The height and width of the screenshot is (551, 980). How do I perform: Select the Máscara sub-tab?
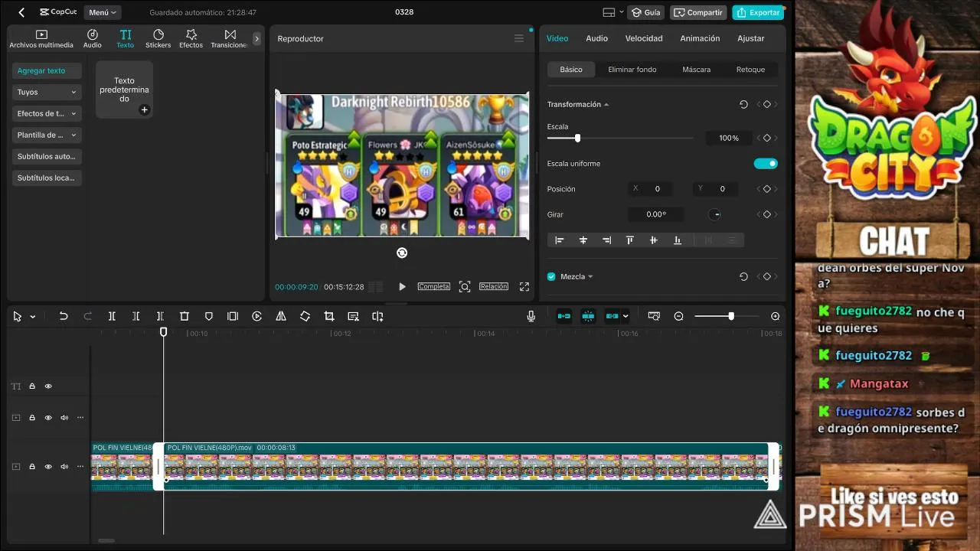coord(696,70)
